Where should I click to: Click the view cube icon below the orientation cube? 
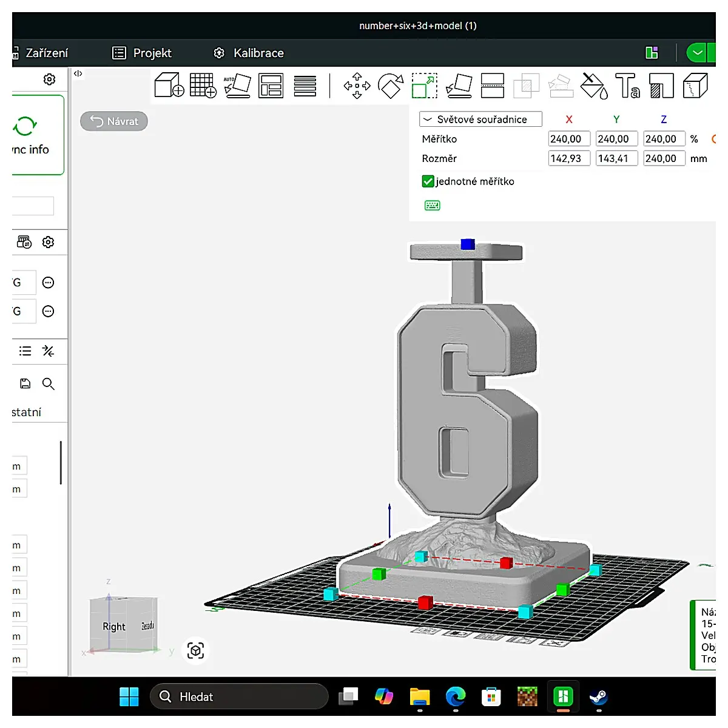tap(195, 650)
